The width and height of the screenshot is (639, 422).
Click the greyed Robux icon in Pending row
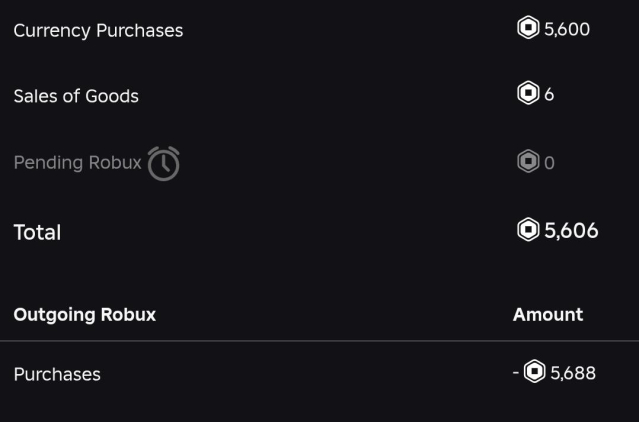pyautogui.click(x=528, y=161)
